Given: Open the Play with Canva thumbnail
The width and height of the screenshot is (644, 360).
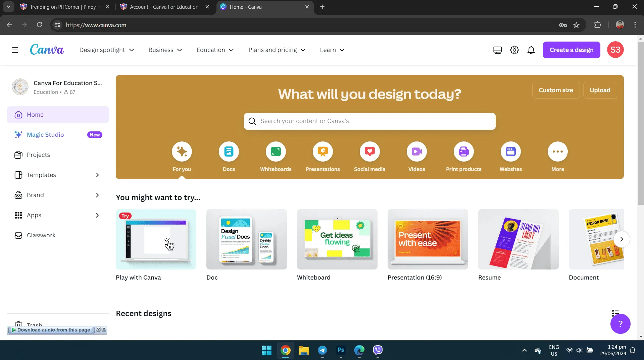Looking at the screenshot, I should coord(156,239).
